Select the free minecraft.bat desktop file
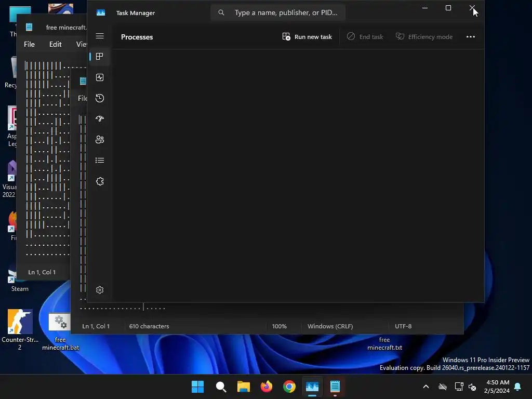The height and width of the screenshot is (399, 532). coord(60,332)
